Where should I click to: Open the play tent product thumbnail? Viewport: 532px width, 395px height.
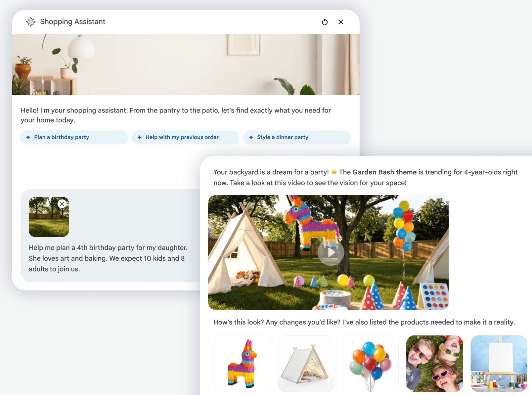(x=306, y=364)
